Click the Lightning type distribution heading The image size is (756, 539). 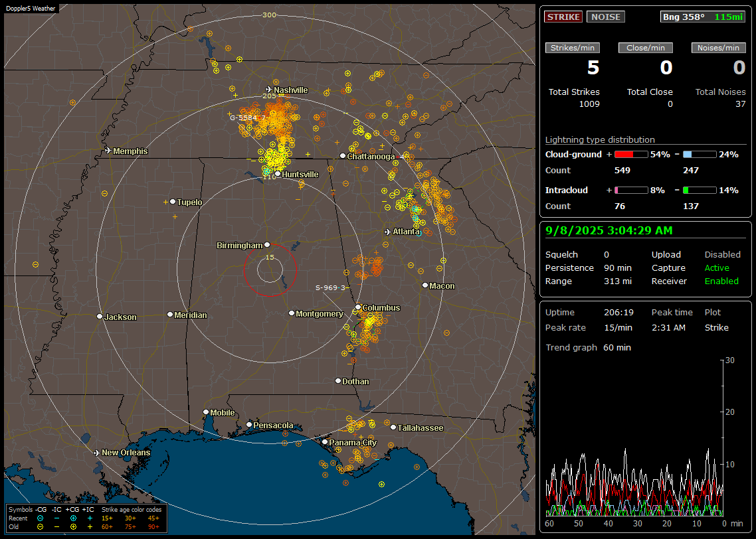point(600,139)
